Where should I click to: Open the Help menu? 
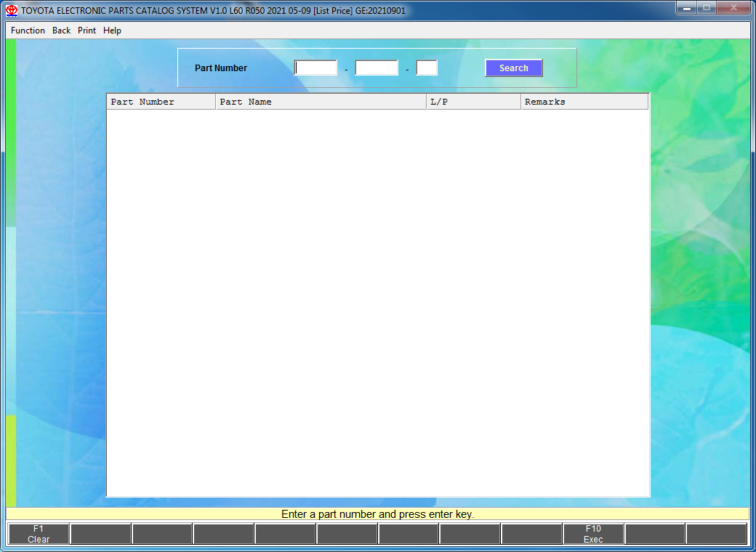pos(112,31)
